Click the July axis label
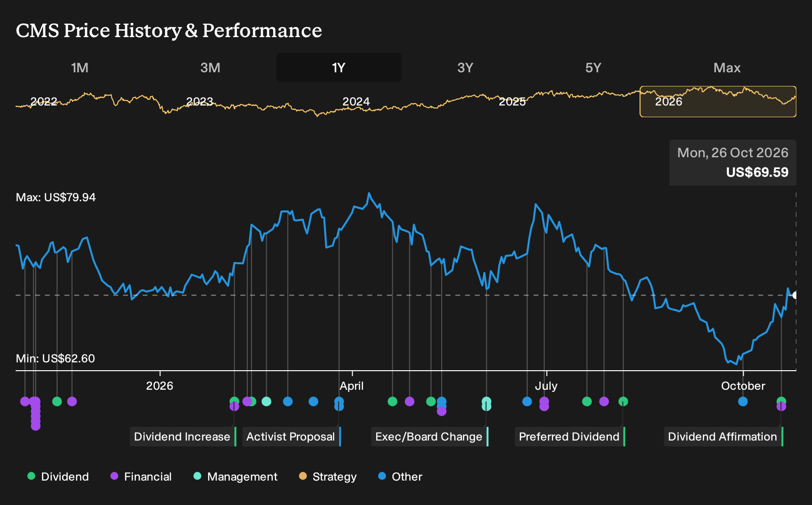 point(546,386)
